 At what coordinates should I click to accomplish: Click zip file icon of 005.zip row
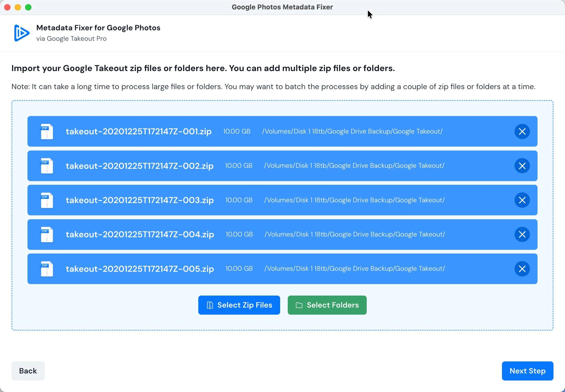click(x=47, y=269)
